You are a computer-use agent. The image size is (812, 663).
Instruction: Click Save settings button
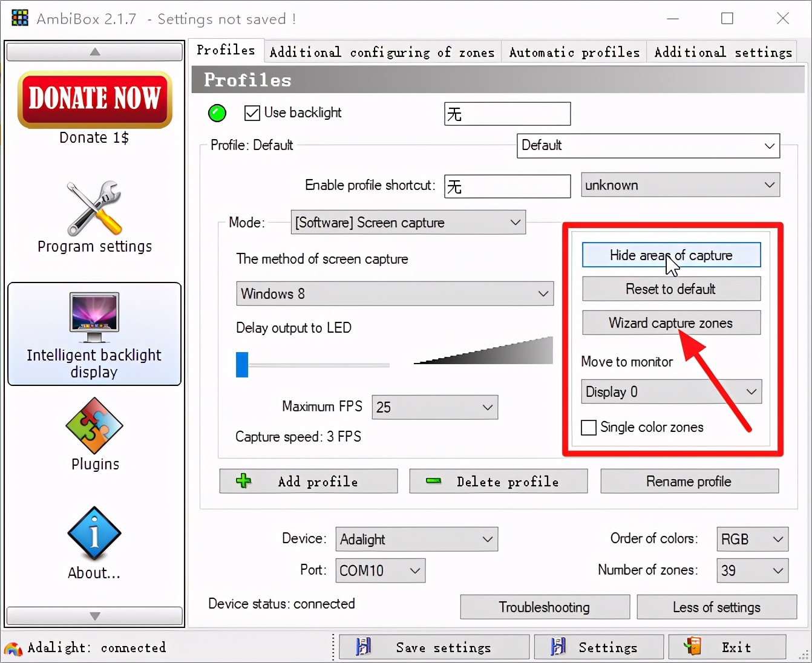coord(434,647)
